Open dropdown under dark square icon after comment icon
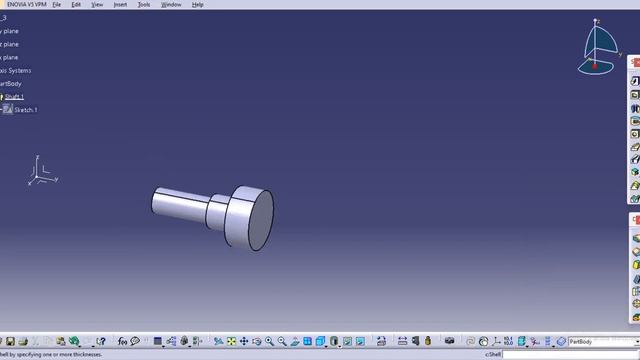 pos(163,346)
